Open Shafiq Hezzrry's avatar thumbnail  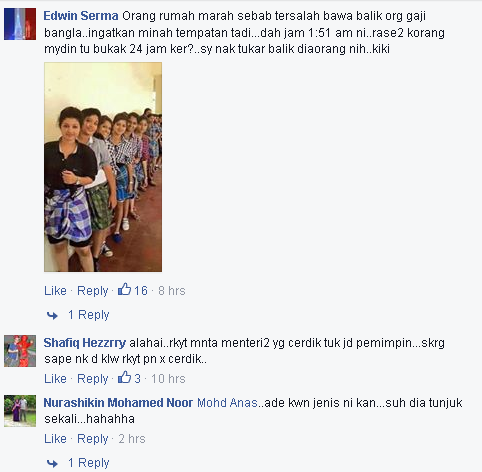click(20, 351)
